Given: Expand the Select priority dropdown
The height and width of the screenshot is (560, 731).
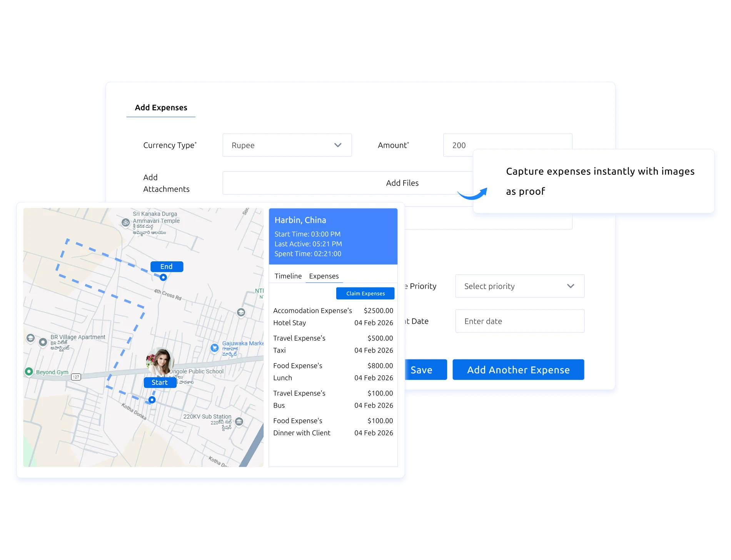Looking at the screenshot, I should [519, 286].
